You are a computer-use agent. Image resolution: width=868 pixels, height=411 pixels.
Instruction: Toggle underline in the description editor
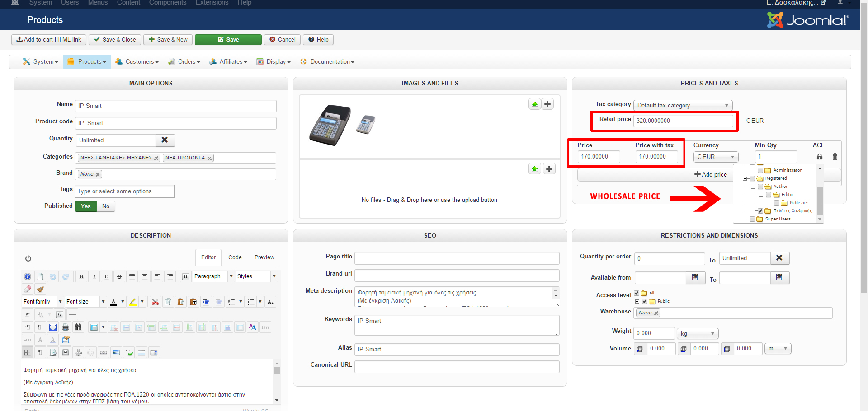click(x=107, y=276)
